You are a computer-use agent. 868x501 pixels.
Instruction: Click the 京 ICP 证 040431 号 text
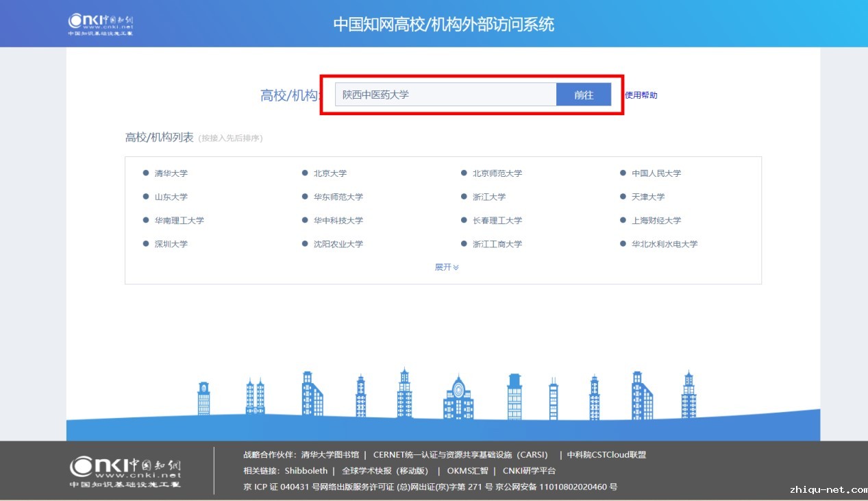pos(283,487)
